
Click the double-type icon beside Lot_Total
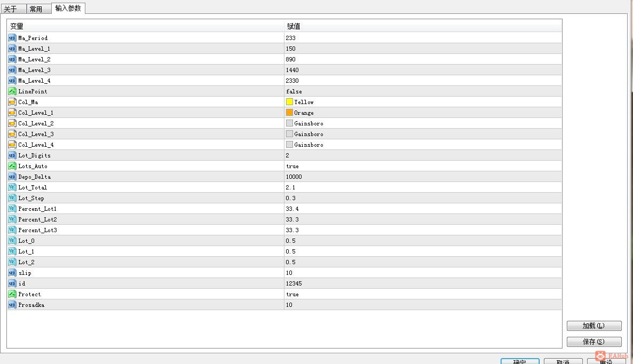pyautogui.click(x=12, y=187)
